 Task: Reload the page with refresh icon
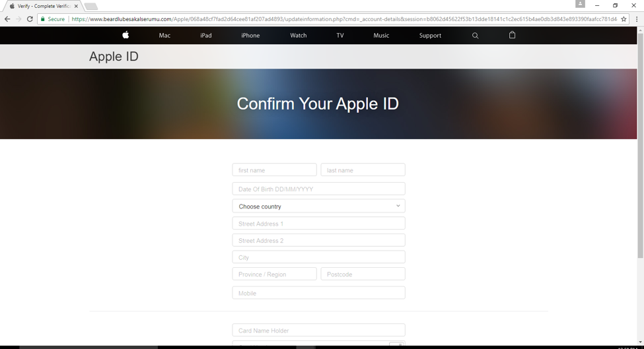pyautogui.click(x=30, y=19)
